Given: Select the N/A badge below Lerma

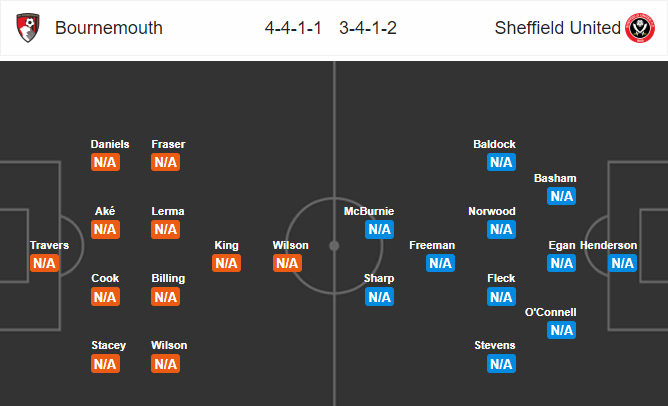Looking at the screenshot, I should click(x=166, y=230).
